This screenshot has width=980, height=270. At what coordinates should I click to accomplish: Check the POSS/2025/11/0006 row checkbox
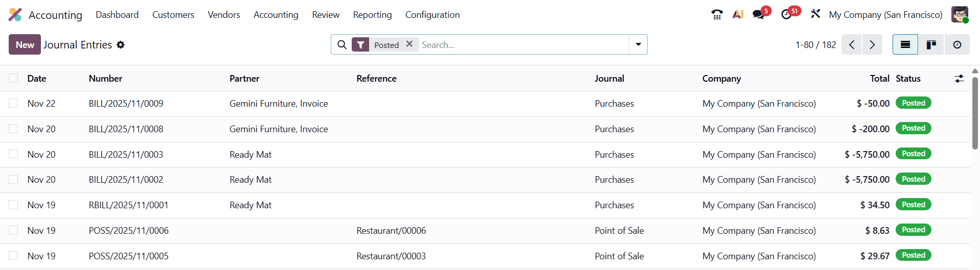13,230
